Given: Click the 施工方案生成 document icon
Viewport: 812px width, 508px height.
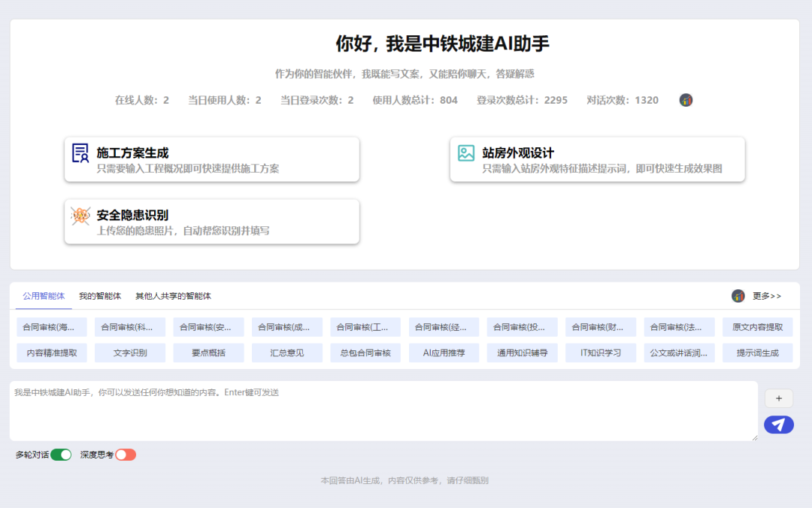Looking at the screenshot, I should click(x=80, y=153).
